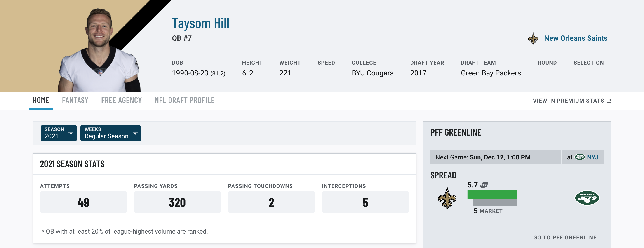Expand the Weeks Regular Season dropdown
644x248 pixels.
point(110,133)
